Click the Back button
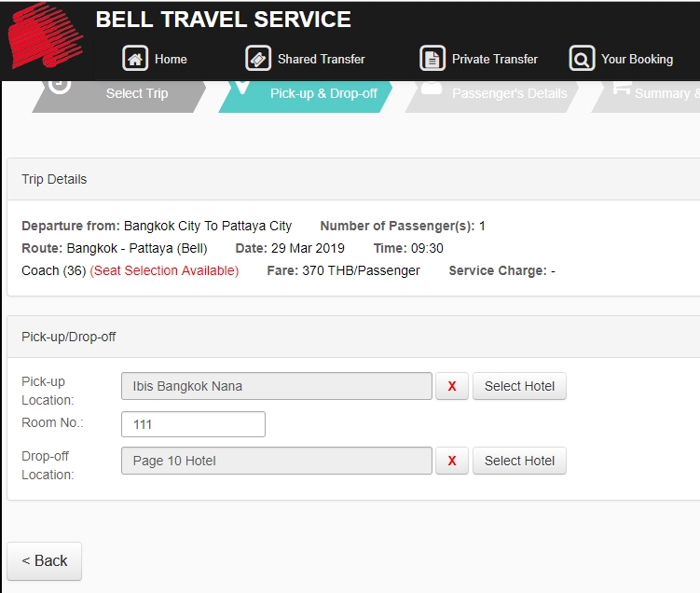This screenshot has width=700, height=593. pyautogui.click(x=45, y=560)
